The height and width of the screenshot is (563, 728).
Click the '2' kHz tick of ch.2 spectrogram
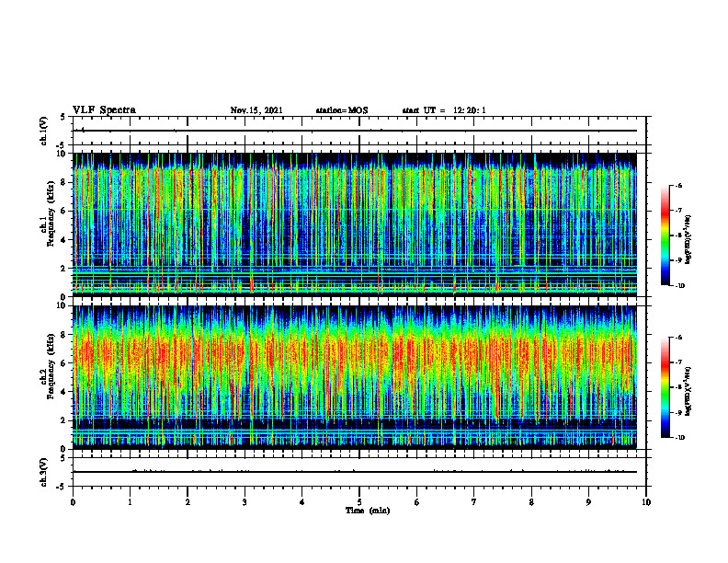tap(64, 420)
